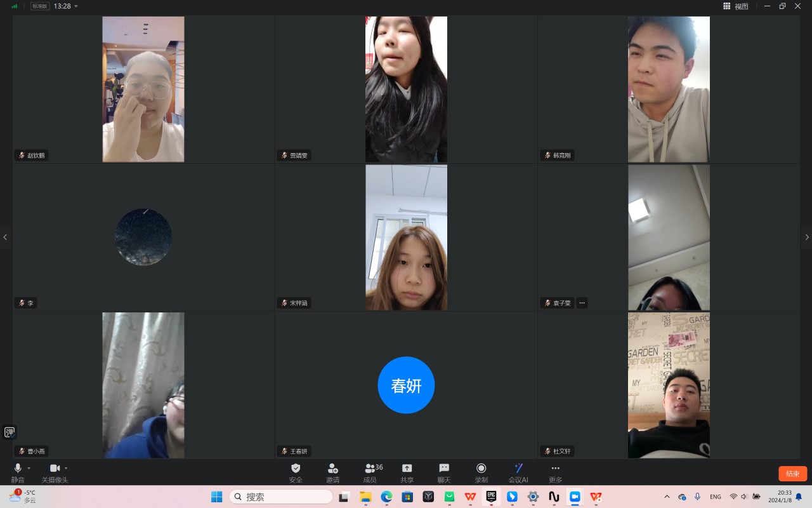Expand the camera options arrow beside 关摄像头
The height and width of the screenshot is (508, 812).
coord(66,469)
